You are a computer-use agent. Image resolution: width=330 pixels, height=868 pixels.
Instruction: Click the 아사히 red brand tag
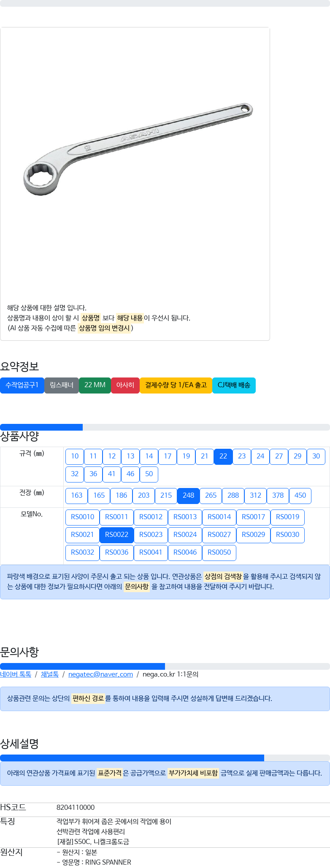coord(125,385)
